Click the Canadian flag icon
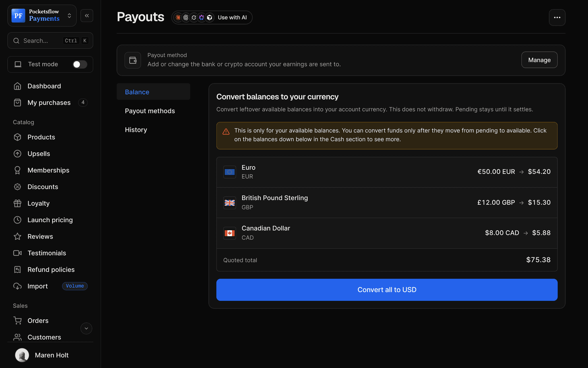The image size is (588, 368). [229, 233]
